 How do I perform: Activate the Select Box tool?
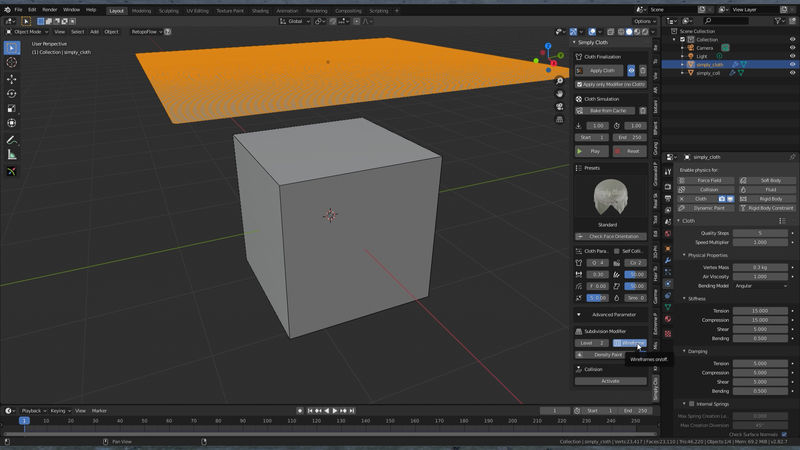pos(12,47)
